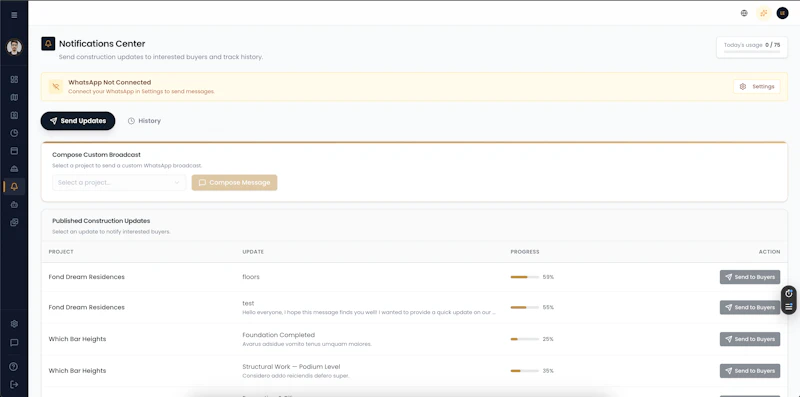The image size is (800, 397).
Task: Switch to the Send Updates tab
Action: tap(78, 121)
